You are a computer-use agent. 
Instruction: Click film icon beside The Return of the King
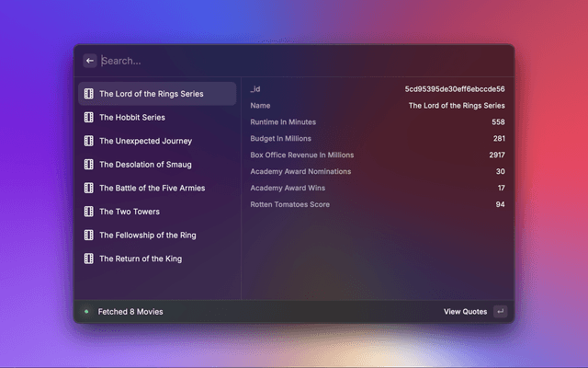(x=89, y=259)
